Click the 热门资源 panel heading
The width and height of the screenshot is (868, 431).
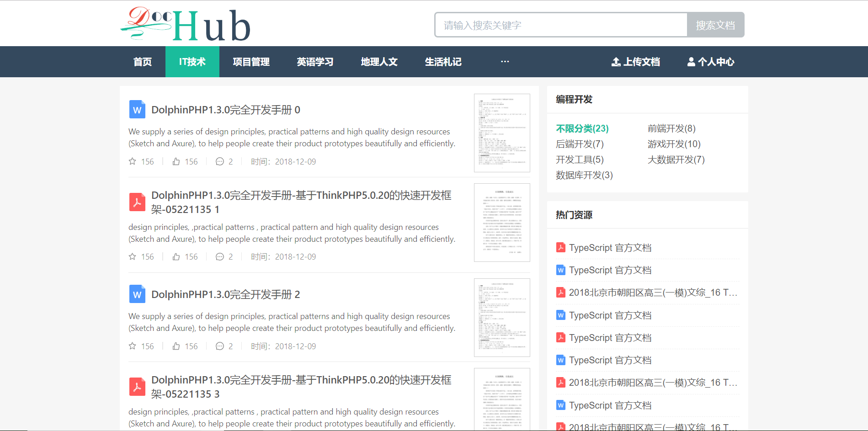(x=574, y=215)
